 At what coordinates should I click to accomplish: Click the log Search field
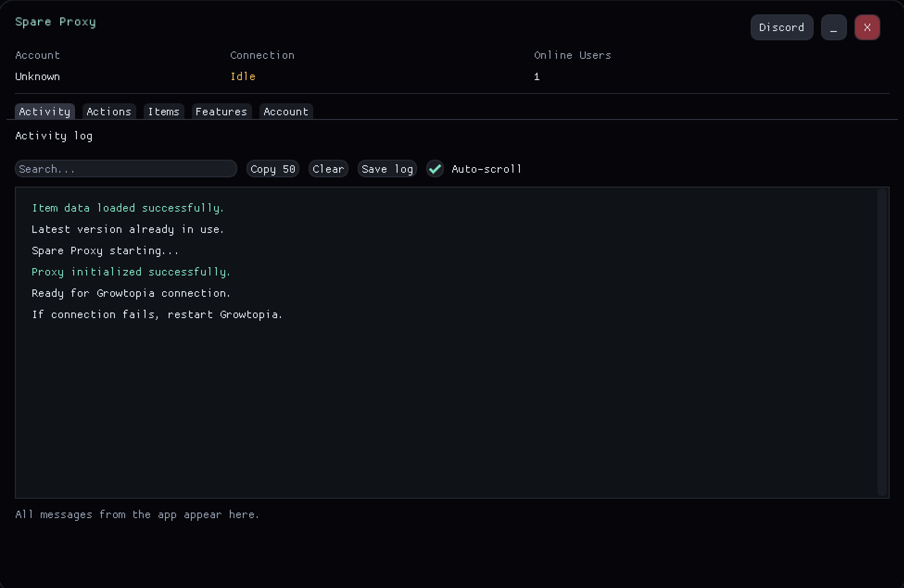(126, 169)
